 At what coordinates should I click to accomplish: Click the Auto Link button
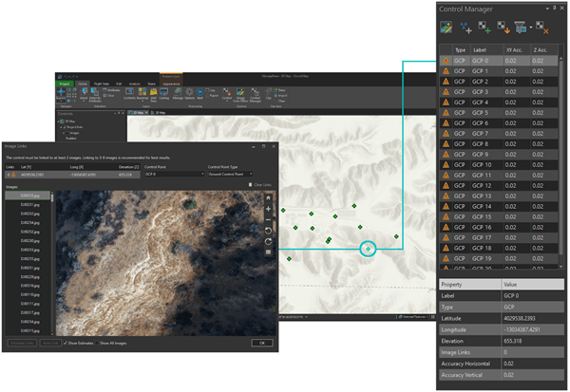tap(50, 343)
